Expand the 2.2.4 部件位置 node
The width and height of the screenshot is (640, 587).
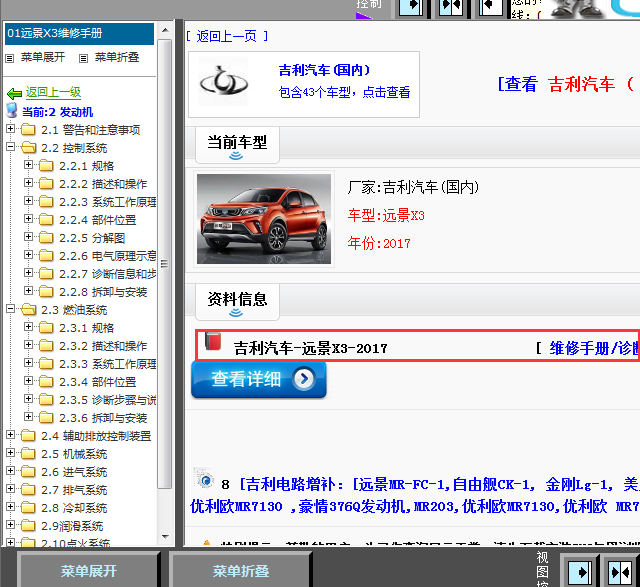tap(29, 218)
